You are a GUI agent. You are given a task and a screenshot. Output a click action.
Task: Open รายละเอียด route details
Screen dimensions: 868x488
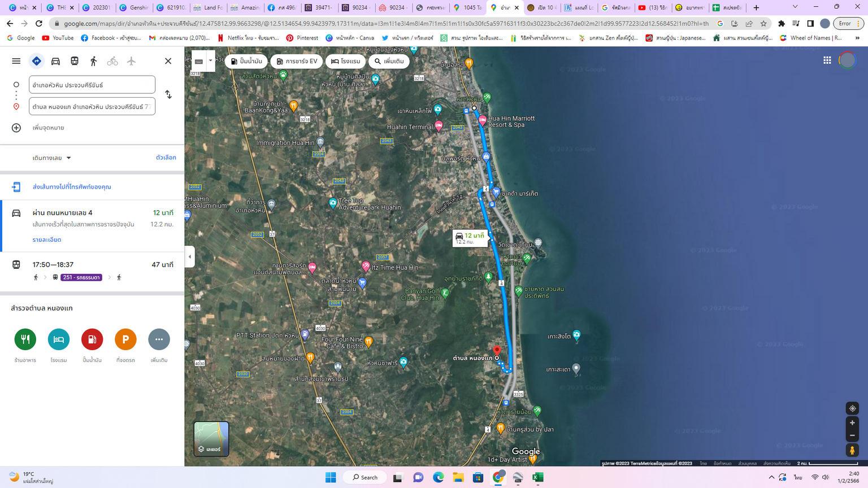[x=47, y=239]
